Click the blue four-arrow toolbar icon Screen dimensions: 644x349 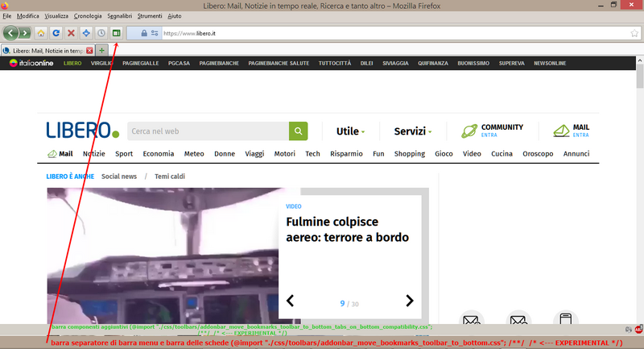point(86,33)
